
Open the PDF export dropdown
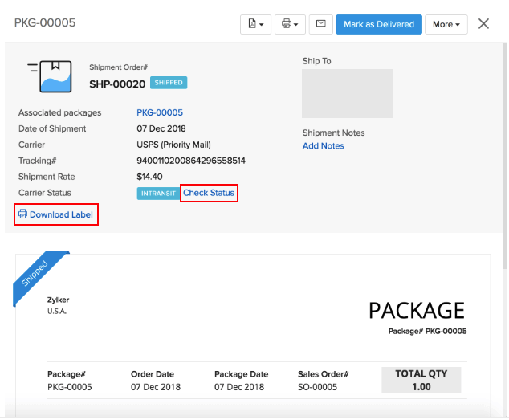(x=255, y=24)
